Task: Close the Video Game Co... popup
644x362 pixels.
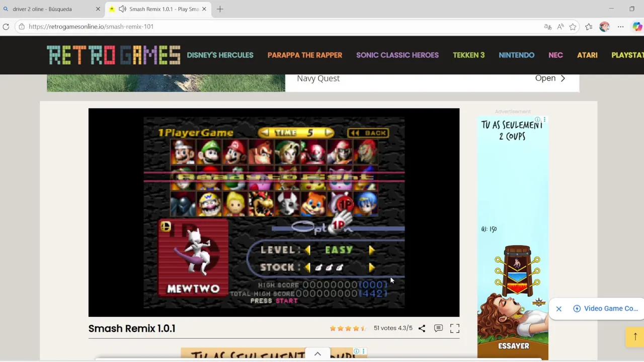Action: [x=558, y=309]
